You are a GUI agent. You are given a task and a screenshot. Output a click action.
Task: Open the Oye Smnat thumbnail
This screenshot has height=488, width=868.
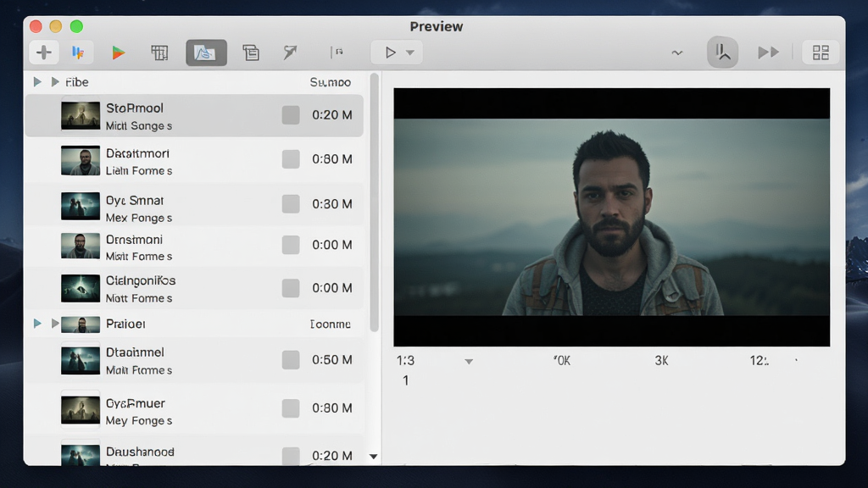point(81,207)
